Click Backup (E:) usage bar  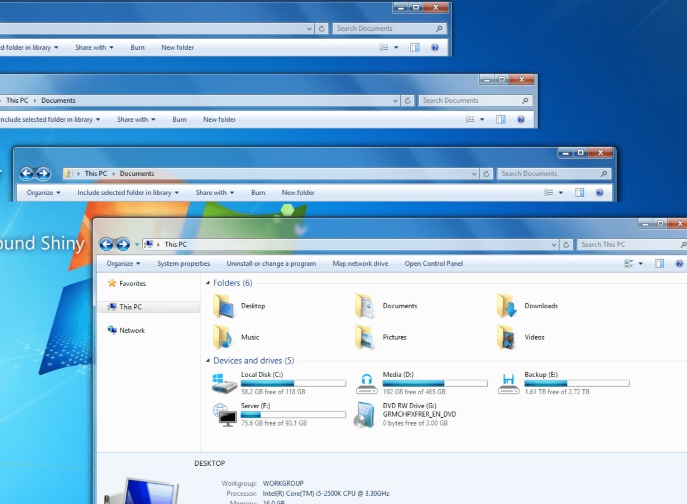[577, 383]
